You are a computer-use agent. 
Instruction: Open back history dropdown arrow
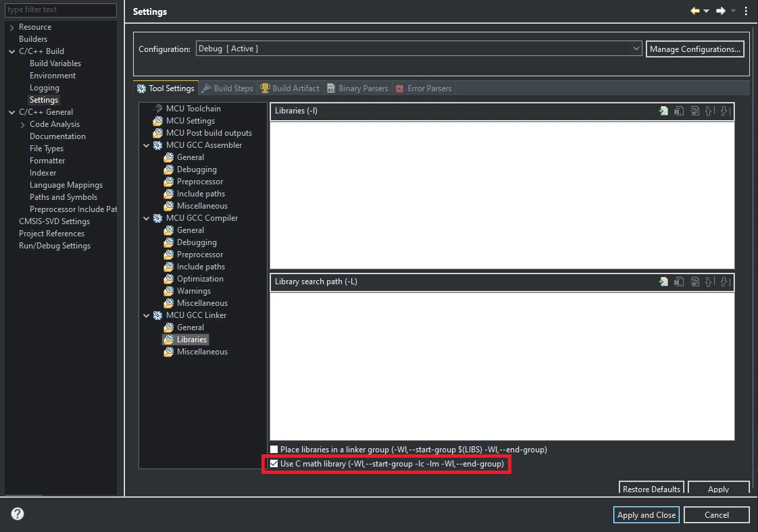706,11
